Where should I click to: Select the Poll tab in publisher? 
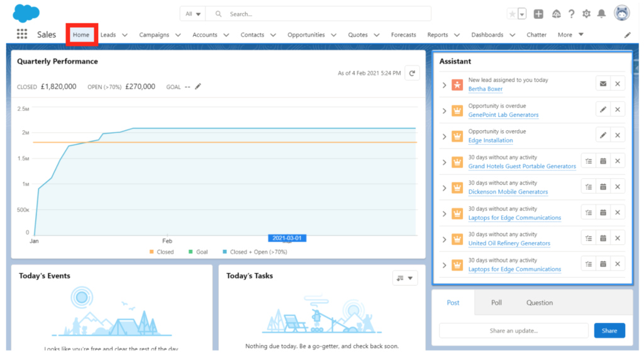pyautogui.click(x=496, y=303)
